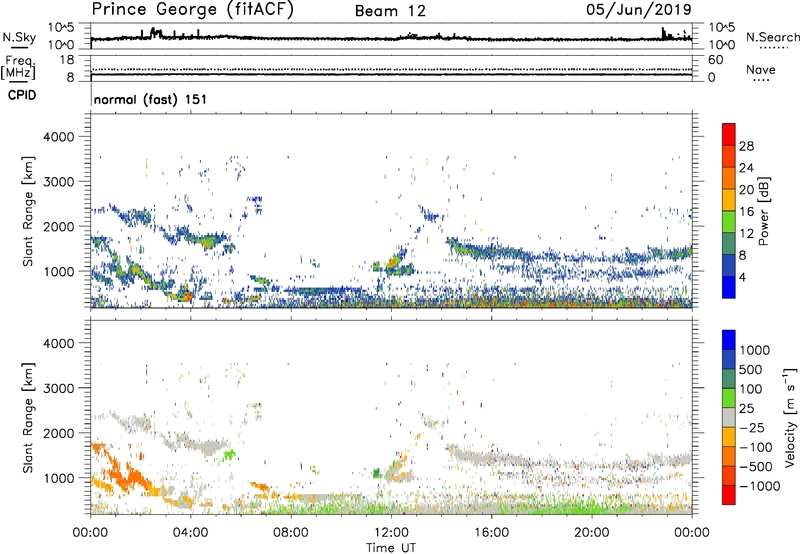The height and width of the screenshot is (554, 800).
Task: Click the '4000' range tick in velocity panel
Action: click(x=59, y=343)
